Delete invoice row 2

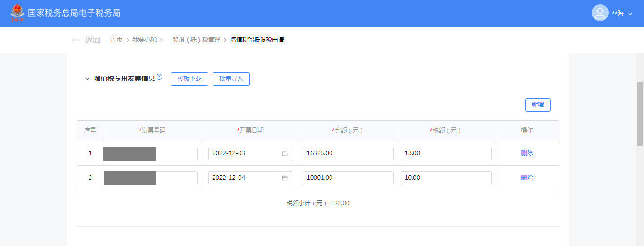coord(527,178)
